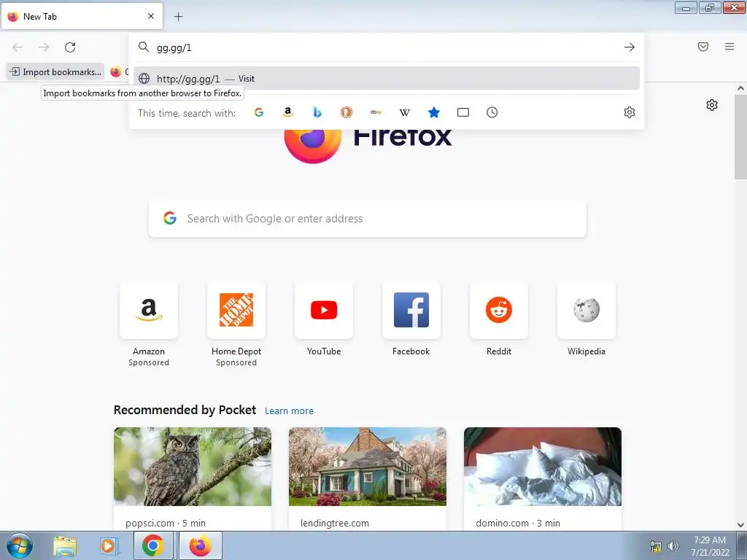The width and height of the screenshot is (747, 560).
Task: Focus the Search with Google field
Action: [368, 219]
